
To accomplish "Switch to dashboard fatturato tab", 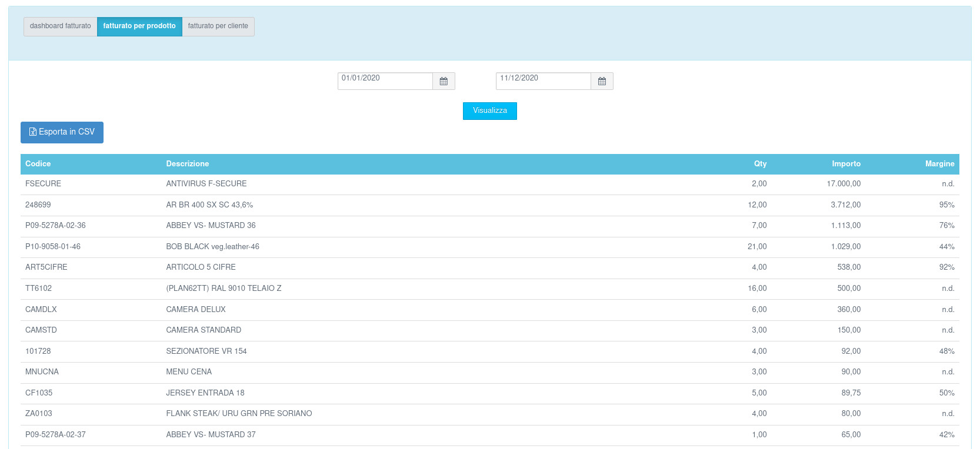I will [61, 26].
